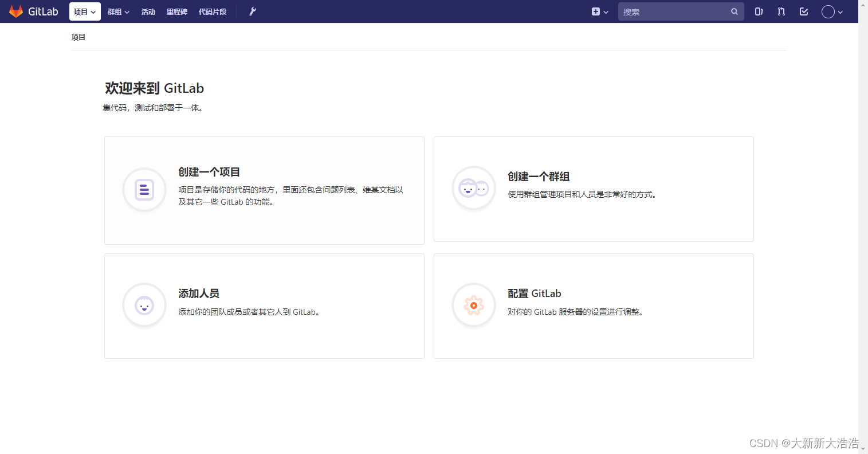Click the 创建一个群组 heading
Screen dimensions: 868x454
click(539, 177)
